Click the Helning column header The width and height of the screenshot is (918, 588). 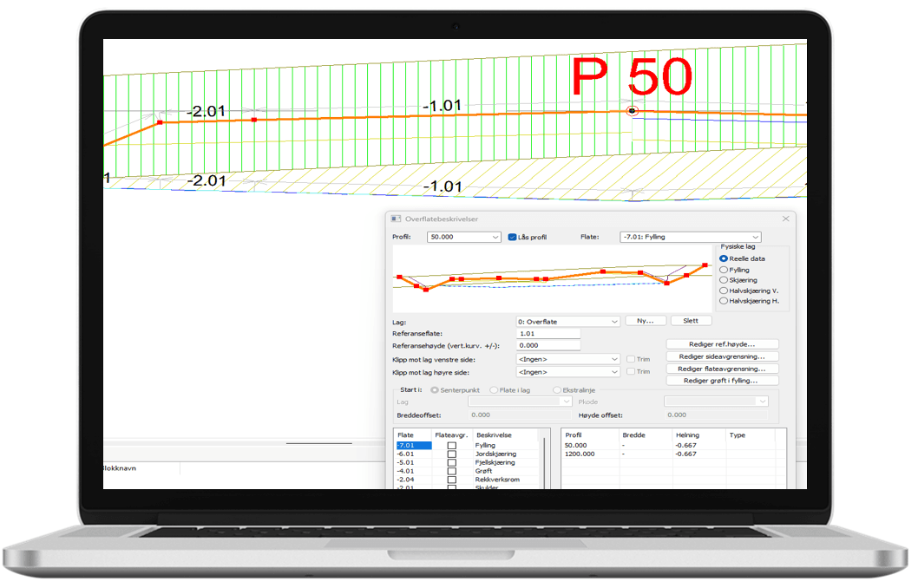[687, 435]
